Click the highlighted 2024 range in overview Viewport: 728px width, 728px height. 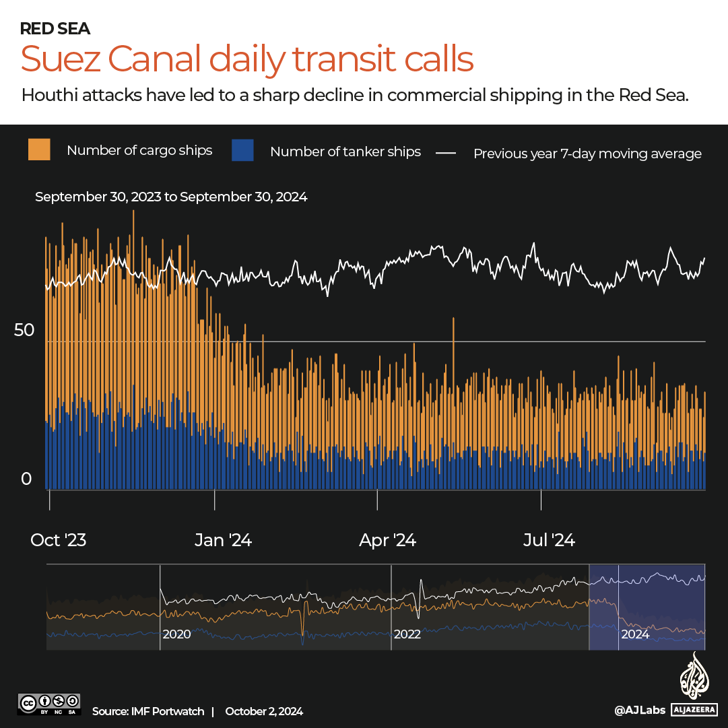[647, 607]
